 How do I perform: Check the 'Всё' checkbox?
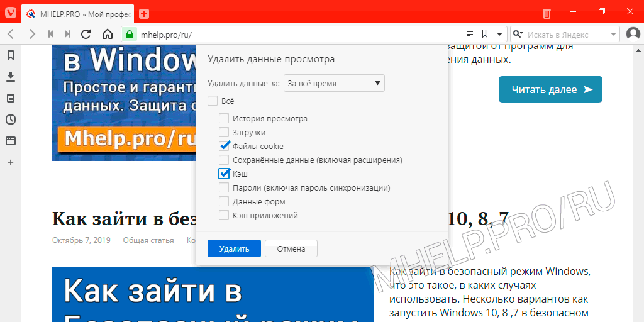tap(213, 101)
